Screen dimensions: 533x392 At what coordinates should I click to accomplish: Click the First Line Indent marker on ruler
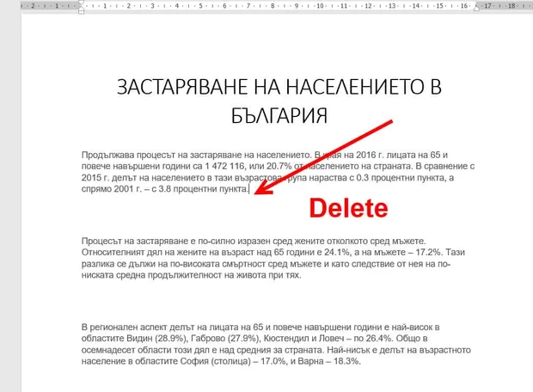82,3
